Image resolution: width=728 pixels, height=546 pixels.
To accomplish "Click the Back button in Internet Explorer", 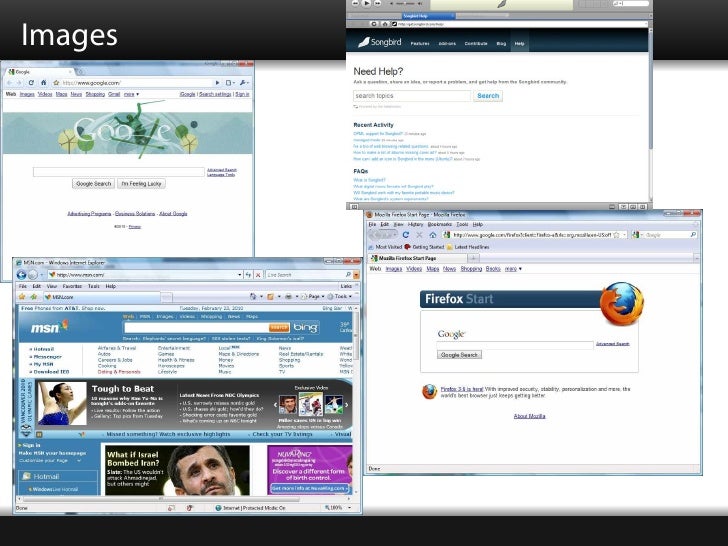I will [21, 275].
